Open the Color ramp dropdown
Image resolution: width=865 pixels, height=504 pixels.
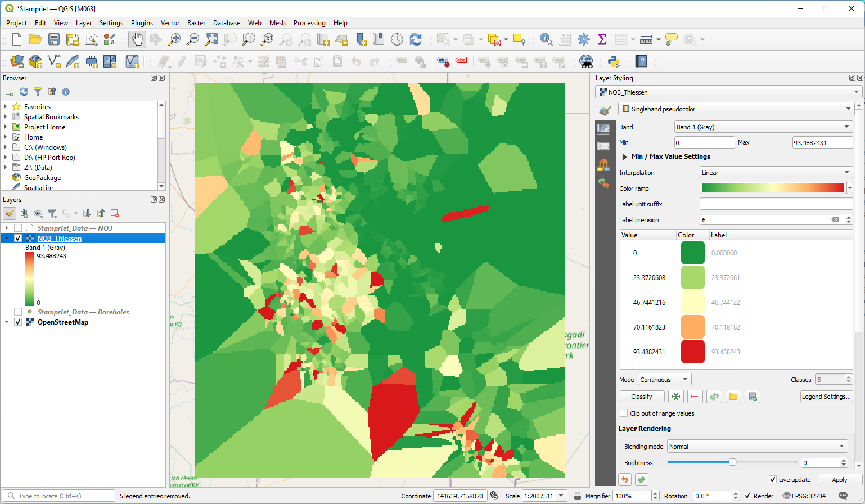(849, 188)
